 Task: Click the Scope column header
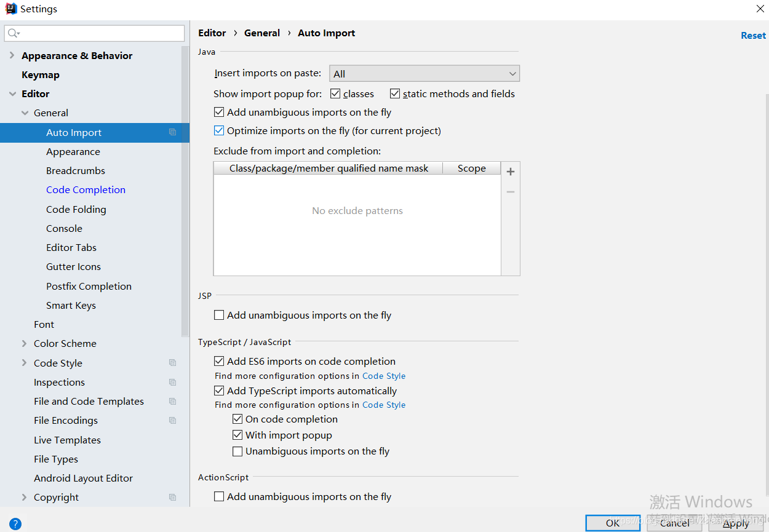[x=472, y=169]
